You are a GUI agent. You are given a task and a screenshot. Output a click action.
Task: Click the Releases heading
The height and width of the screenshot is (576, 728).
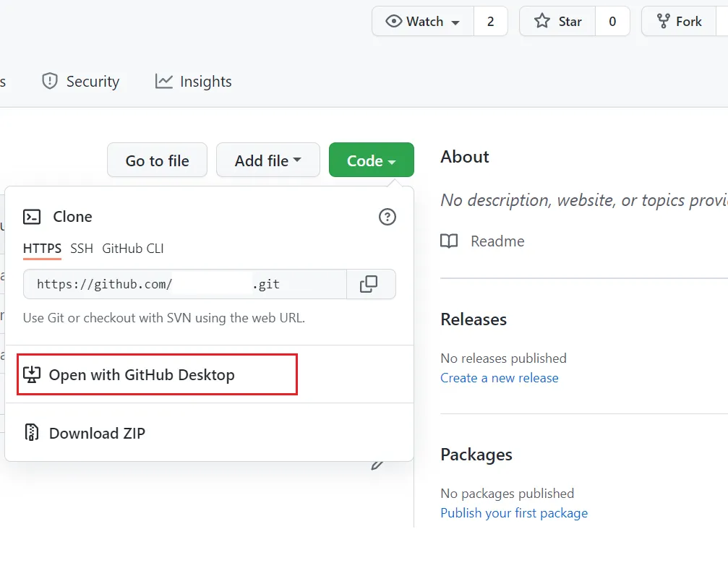click(x=474, y=319)
